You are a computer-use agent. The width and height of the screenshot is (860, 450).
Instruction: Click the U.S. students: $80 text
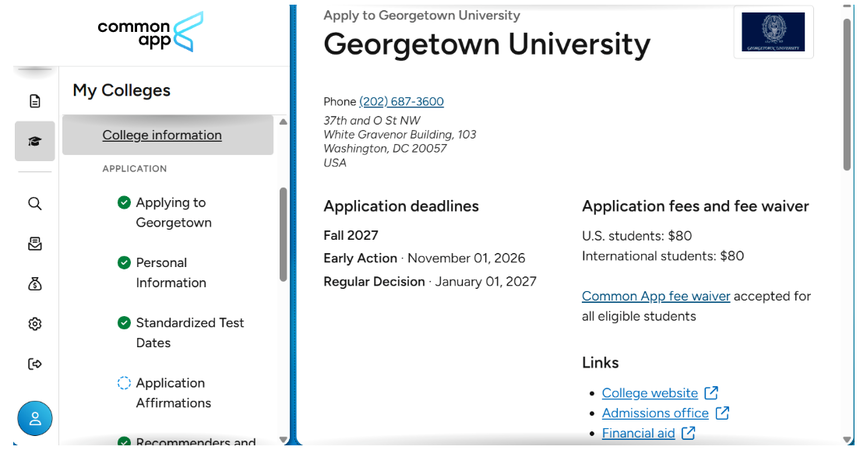637,236
